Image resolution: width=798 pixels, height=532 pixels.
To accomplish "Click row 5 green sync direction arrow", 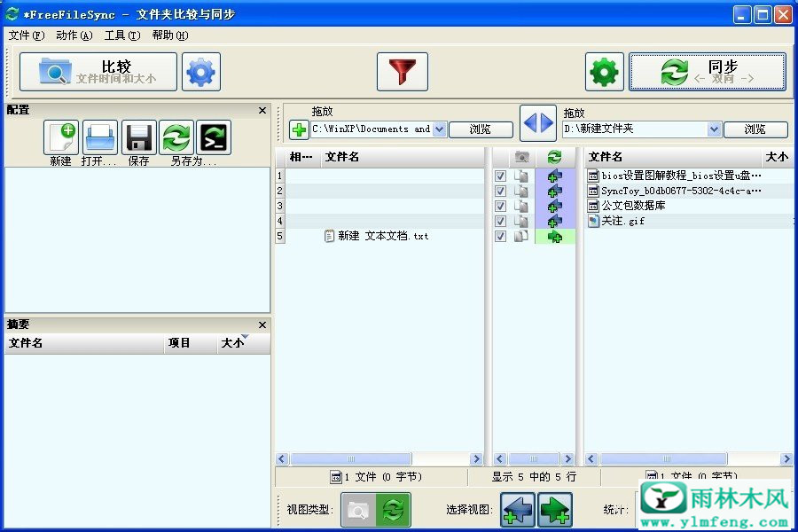I will 555,237.
